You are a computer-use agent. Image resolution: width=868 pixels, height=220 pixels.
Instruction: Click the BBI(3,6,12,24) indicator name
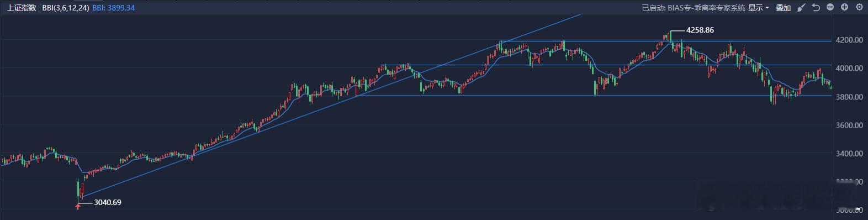pyautogui.click(x=65, y=8)
